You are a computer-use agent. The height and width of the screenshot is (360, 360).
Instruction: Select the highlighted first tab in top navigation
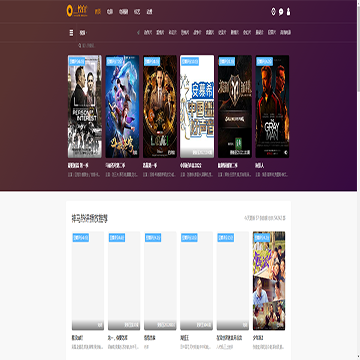pyautogui.click(x=98, y=12)
